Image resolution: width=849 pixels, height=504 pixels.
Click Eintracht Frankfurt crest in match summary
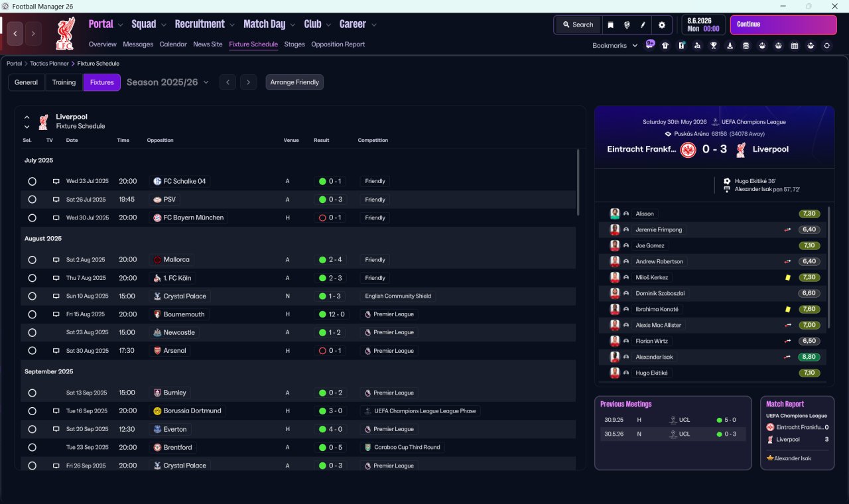[688, 150]
